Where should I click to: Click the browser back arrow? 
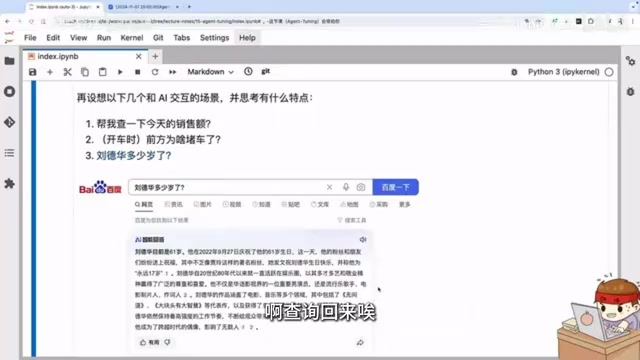tap(7, 21)
